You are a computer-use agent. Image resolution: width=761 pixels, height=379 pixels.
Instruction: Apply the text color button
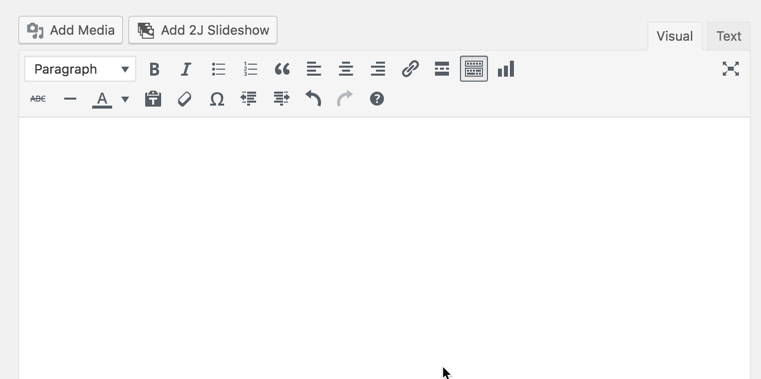point(102,99)
